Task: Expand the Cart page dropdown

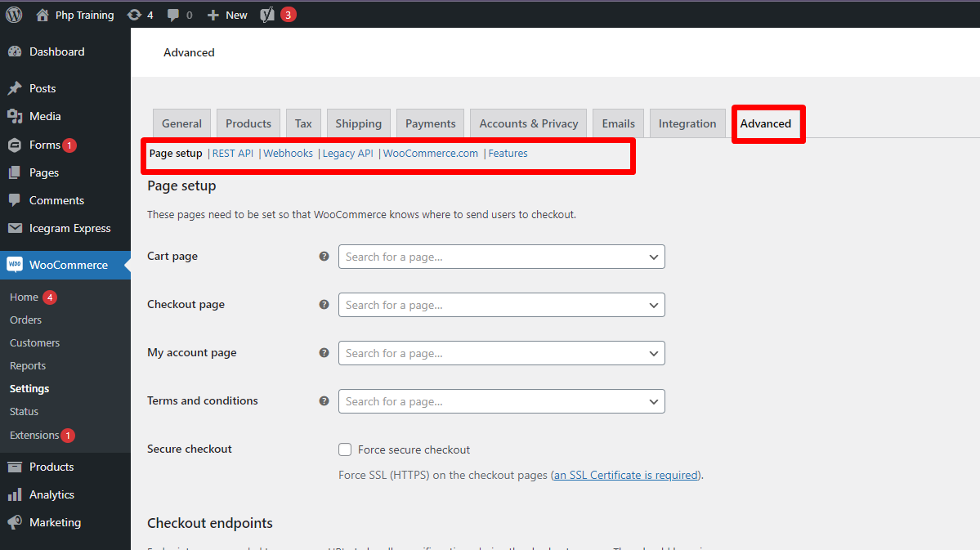Action: coord(653,257)
